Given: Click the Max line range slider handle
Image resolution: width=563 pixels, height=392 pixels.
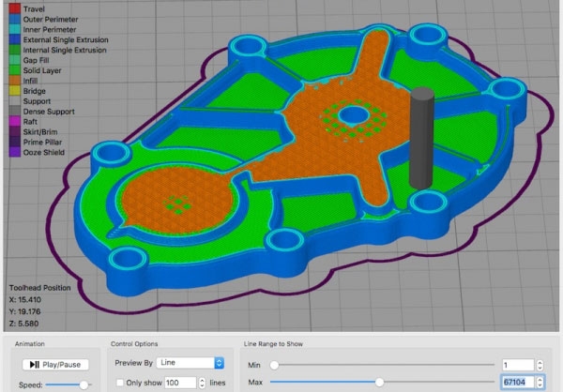Looking at the screenshot, I should tap(379, 382).
